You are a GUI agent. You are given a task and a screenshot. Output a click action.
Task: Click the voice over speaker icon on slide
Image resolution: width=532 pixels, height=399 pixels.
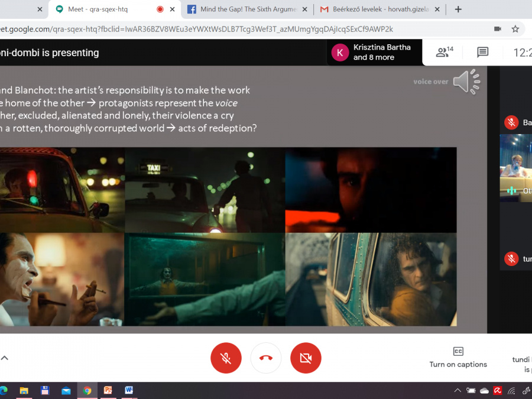(466, 82)
